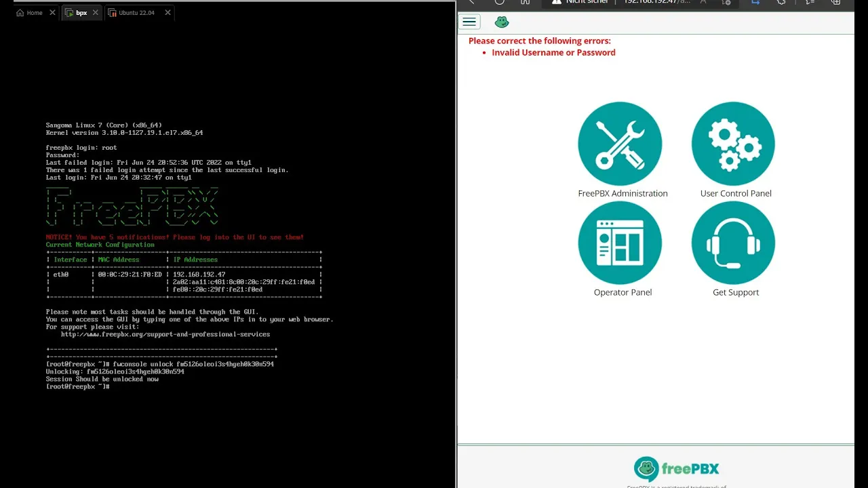The height and width of the screenshot is (488, 868).
Task: Click the 'Nicht sicher' security indicator
Action: [578, 2]
